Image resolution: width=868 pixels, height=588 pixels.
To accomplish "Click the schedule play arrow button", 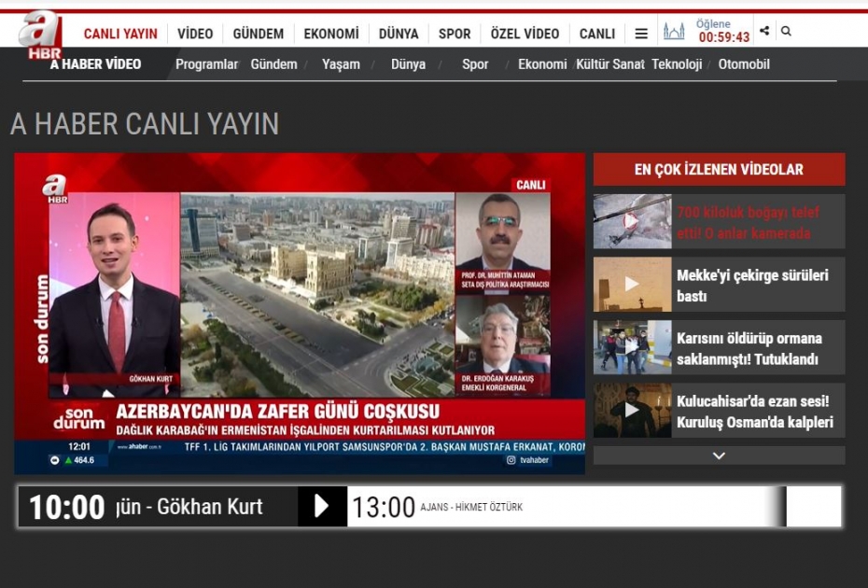I will coord(322,506).
